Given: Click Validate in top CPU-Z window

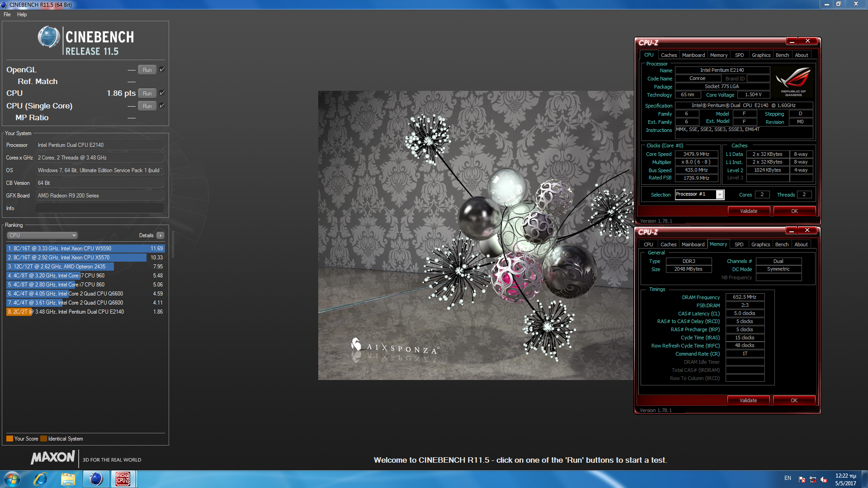Looking at the screenshot, I should pos(749,211).
